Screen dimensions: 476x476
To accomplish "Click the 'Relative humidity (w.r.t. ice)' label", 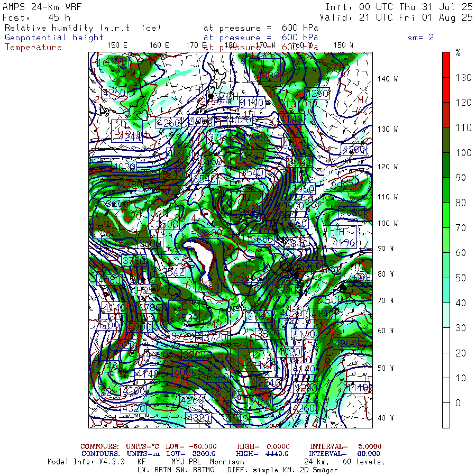I will (83, 28).
